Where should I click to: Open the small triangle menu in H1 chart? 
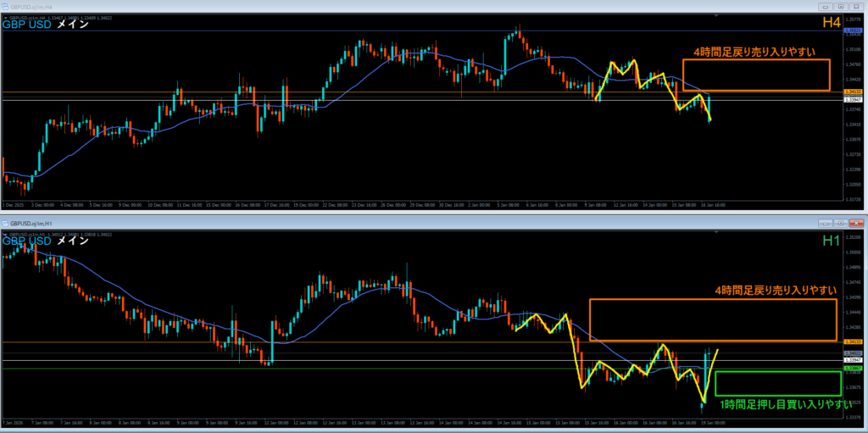pos(6,234)
